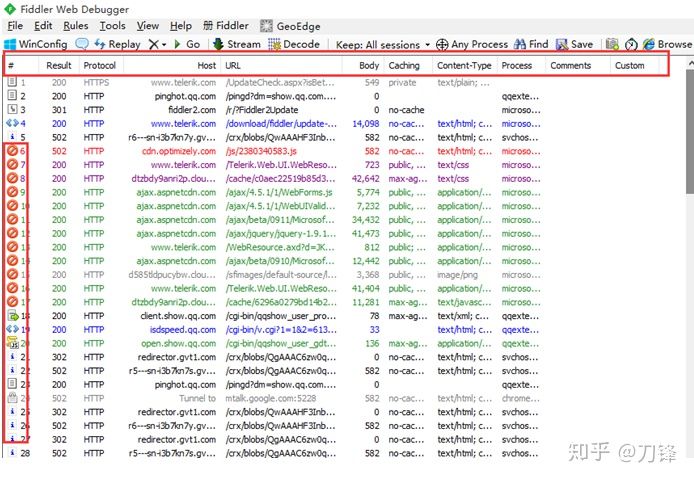Screen dimensions: 694x480
Task: Click the Any Process target picker
Action: click(x=472, y=44)
